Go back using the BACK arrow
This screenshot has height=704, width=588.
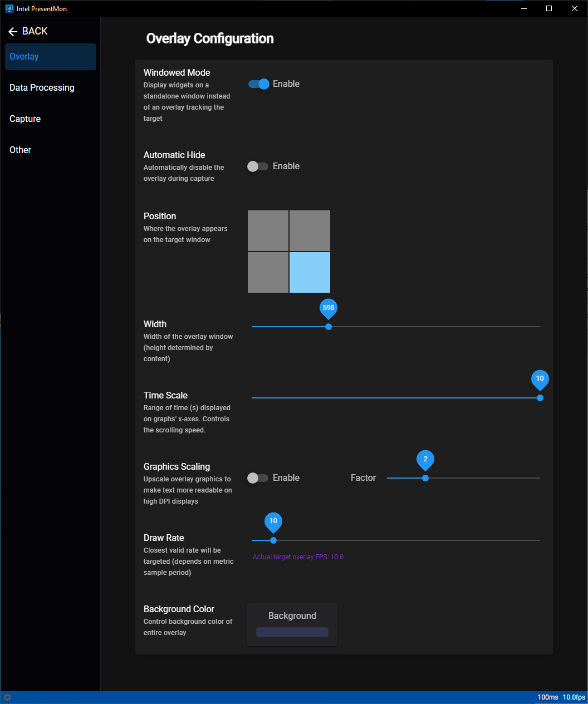[x=28, y=31]
